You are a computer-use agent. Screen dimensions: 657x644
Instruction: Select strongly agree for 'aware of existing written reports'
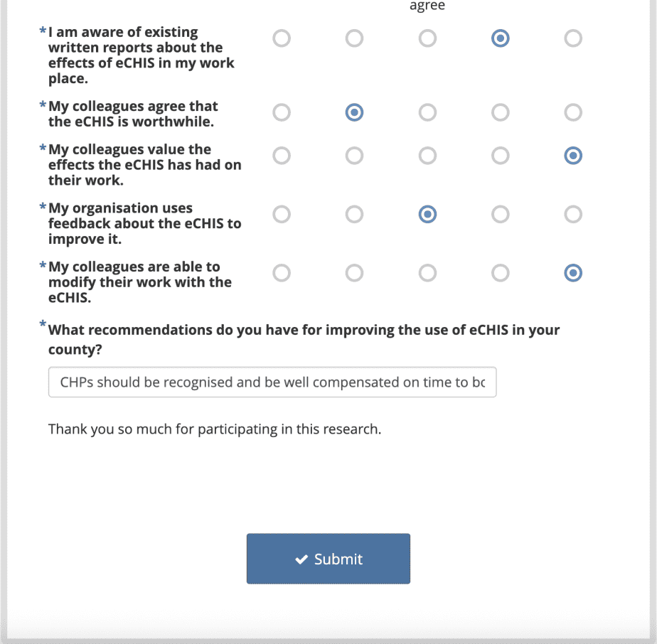[573, 38]
